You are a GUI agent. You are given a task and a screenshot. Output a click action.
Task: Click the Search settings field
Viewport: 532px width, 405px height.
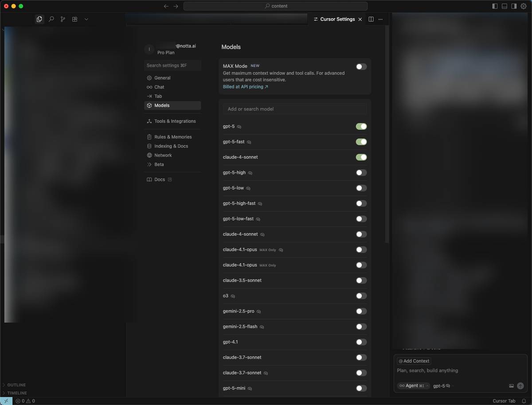[x=172, y=65]
